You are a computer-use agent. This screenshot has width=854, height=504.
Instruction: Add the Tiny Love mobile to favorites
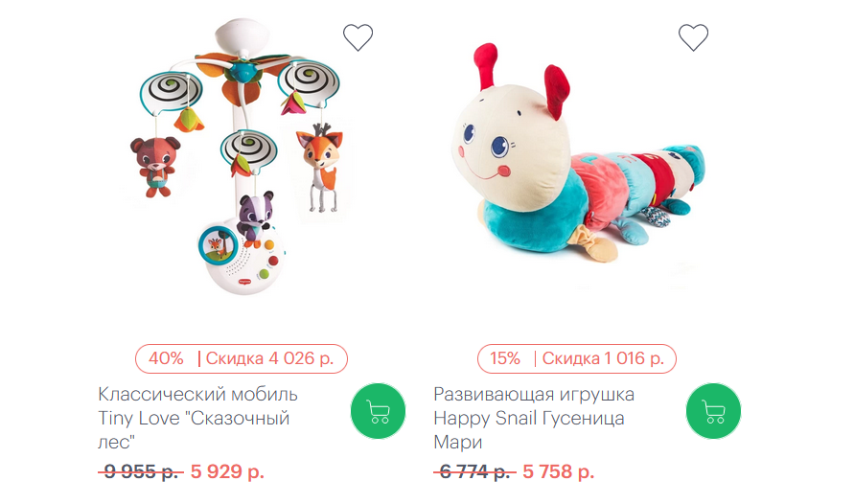[x=358, y=37]
